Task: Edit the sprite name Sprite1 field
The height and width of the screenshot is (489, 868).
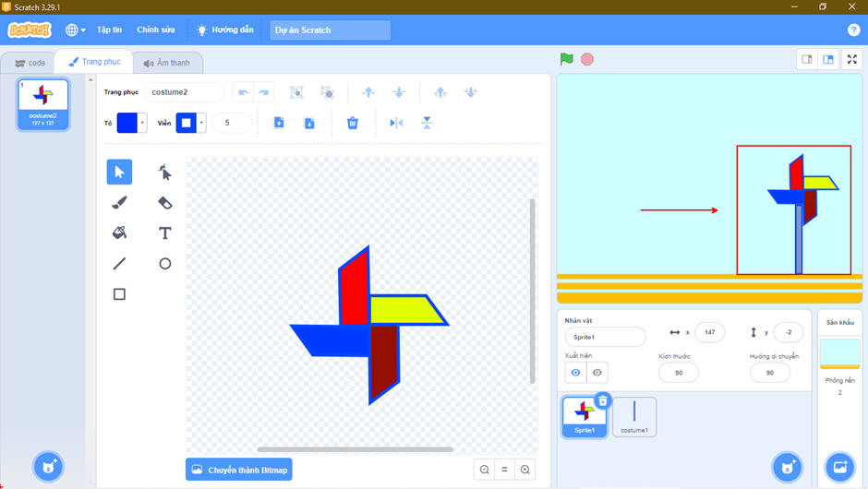Action: tap(605, 337)
